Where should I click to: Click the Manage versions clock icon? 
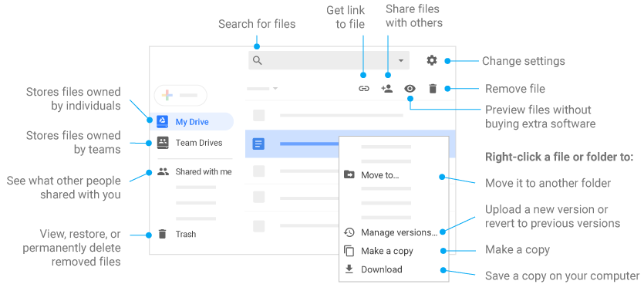point(349,232)
